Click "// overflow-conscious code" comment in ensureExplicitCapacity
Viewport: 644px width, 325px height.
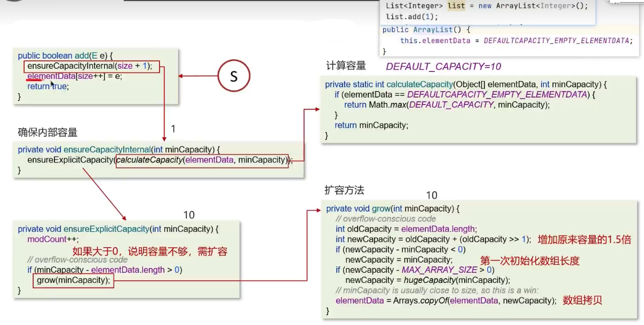tap(77, 260)
